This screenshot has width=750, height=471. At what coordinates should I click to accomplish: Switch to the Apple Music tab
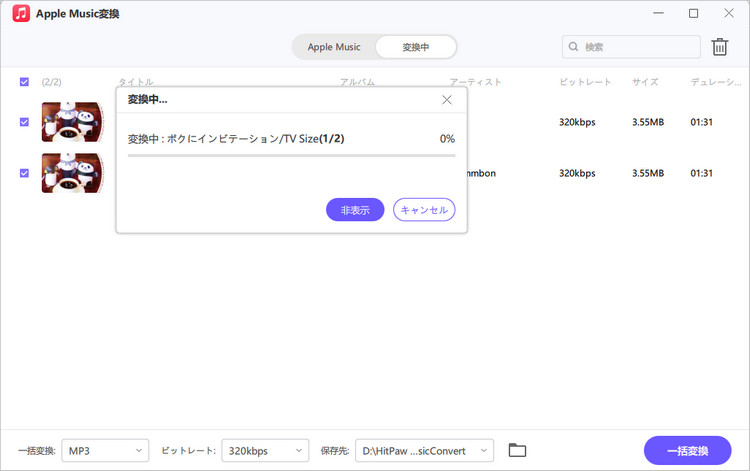[x=334, y=47]
